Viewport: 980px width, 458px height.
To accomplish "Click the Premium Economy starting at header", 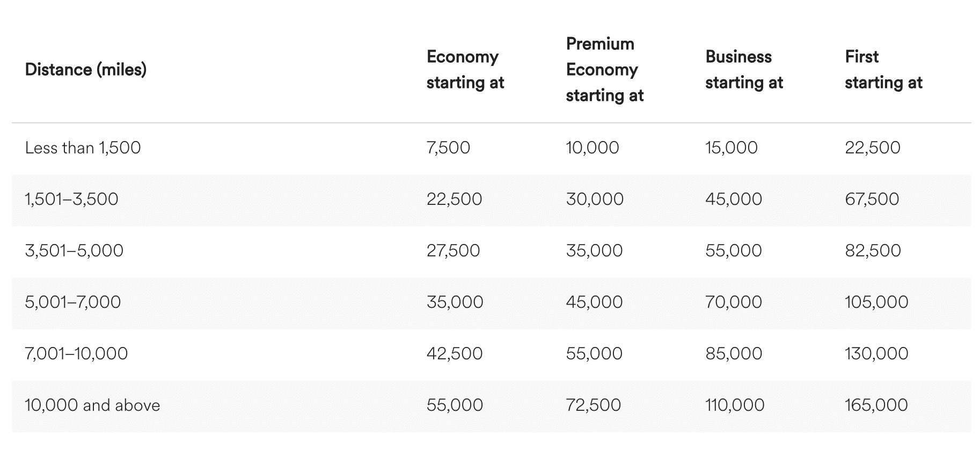I will [604, 70].
